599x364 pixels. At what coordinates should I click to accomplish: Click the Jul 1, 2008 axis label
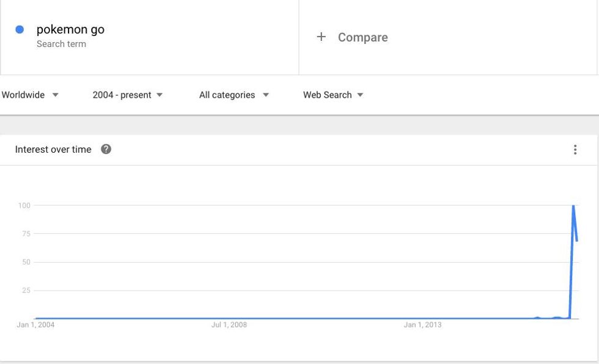[229, 325]
